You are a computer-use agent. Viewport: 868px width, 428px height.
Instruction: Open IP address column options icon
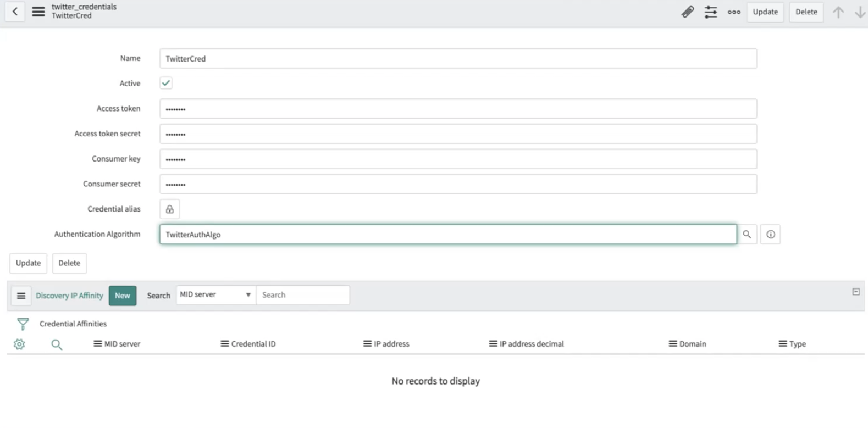[x=367, y=344]
